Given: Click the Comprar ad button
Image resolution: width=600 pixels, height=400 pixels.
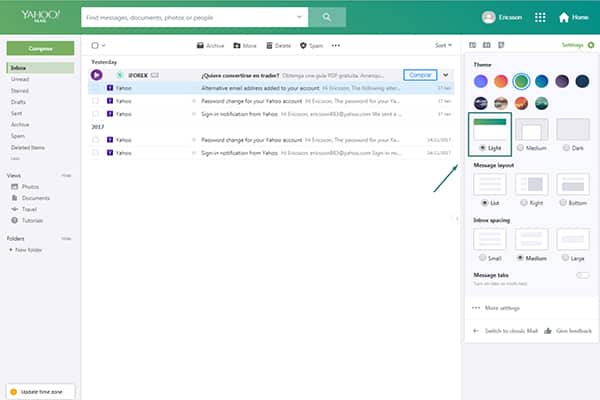Looking at the screenshot, I should coord(420,75).
